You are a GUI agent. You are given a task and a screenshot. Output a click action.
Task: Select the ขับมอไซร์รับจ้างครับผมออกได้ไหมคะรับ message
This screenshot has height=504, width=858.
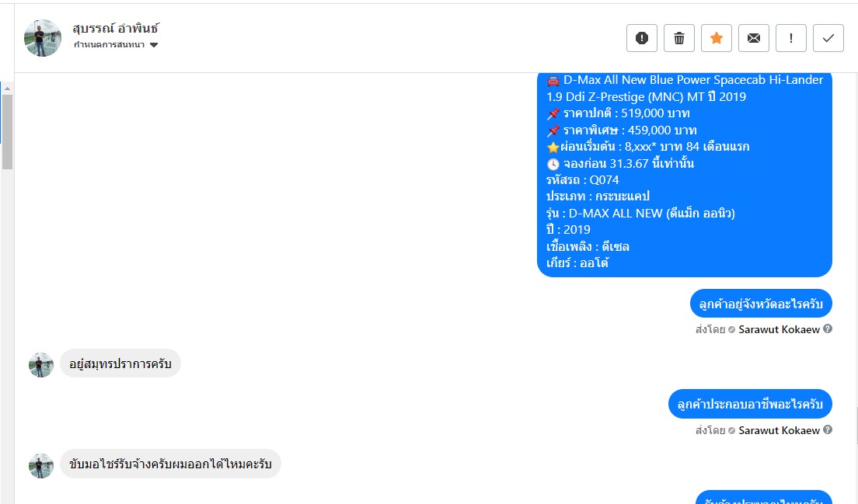170,464
